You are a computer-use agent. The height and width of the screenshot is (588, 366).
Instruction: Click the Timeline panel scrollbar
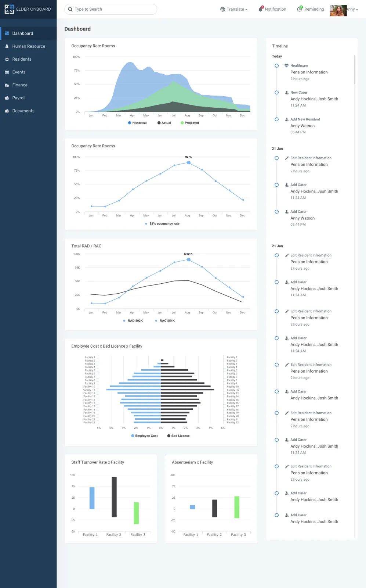pyautogui.click(x=355, y=70)
